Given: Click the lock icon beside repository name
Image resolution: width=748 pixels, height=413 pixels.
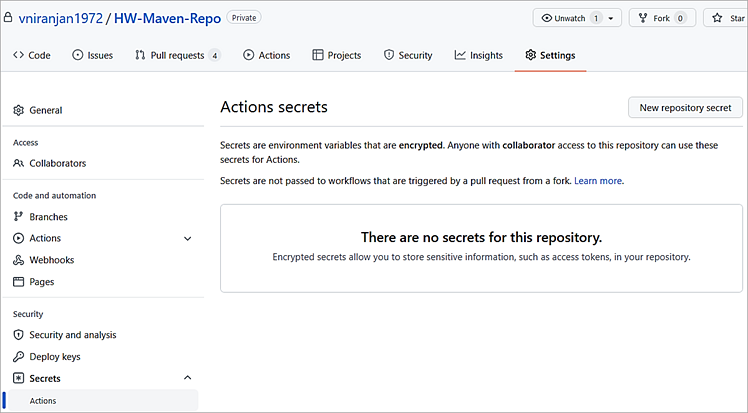Looking at the screenshot, I should coord(8,18).
